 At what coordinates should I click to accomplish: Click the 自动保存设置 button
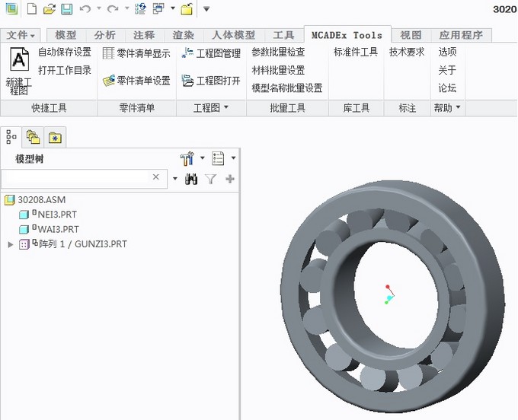click(x=65, y=52)
